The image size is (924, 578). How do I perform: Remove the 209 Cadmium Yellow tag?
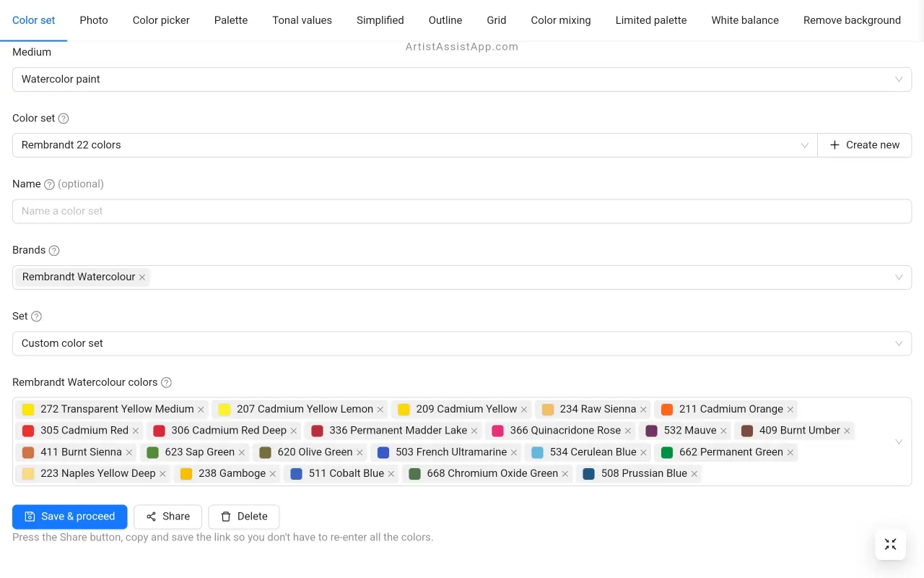click(524, 410)
